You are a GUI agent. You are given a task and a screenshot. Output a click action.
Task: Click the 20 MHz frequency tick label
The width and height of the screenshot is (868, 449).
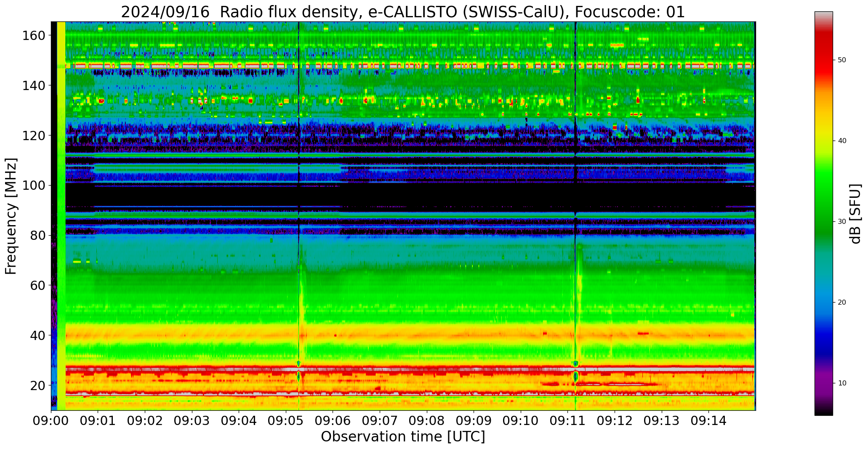(x=37, y=385)
